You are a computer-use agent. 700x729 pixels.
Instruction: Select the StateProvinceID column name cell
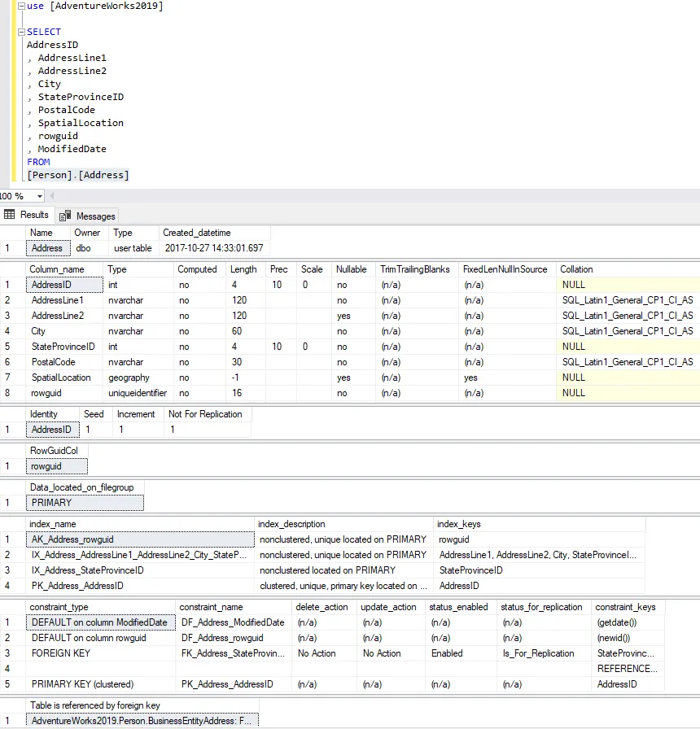(64, 347)
